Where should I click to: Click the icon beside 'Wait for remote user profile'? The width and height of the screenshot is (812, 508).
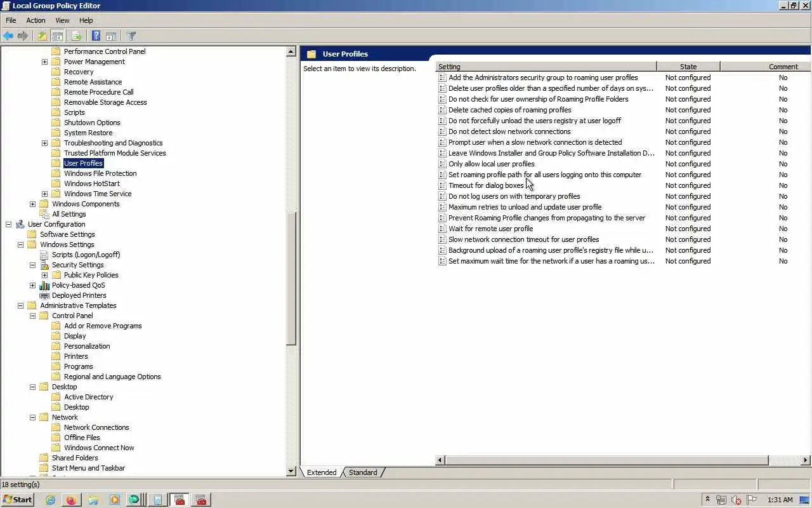coord(443,229)
